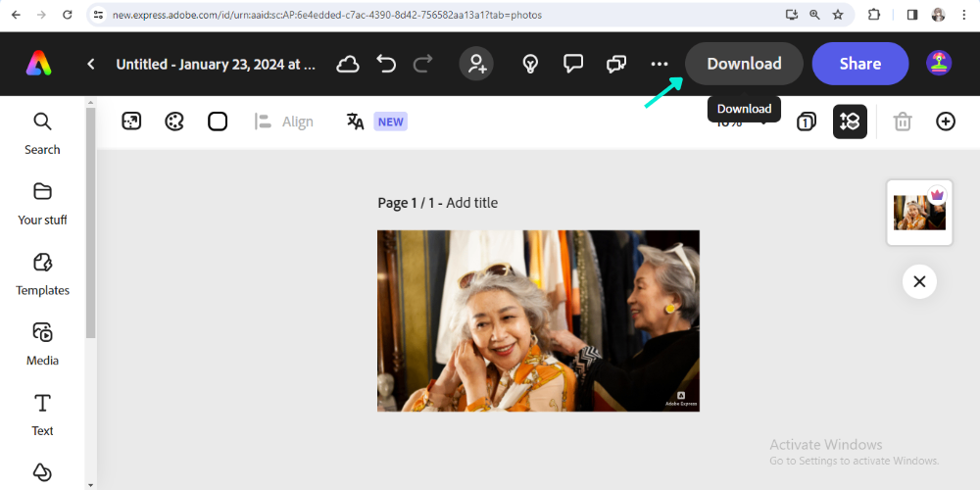Viewport: 980px width, 490px height.
Task: Redo the last action
Action: [x=423, y=64]
